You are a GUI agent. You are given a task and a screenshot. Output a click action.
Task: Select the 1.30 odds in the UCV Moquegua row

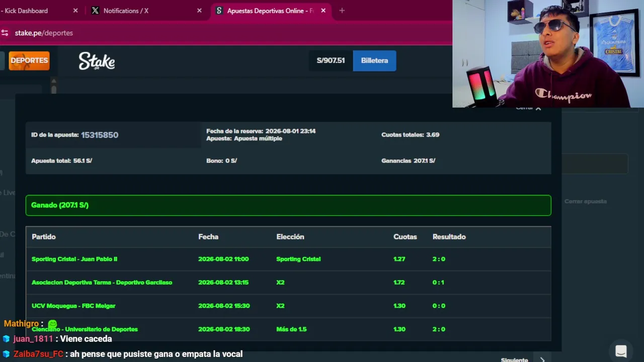click(399, 306)
